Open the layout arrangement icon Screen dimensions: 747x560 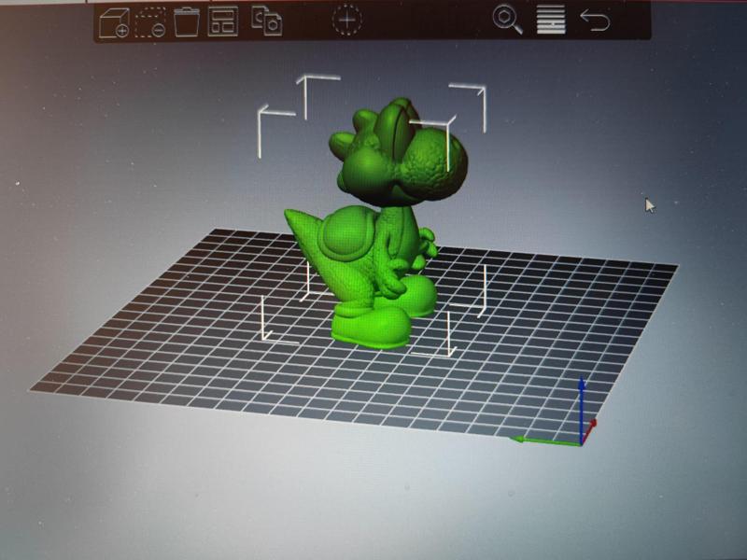pos(223,21)
